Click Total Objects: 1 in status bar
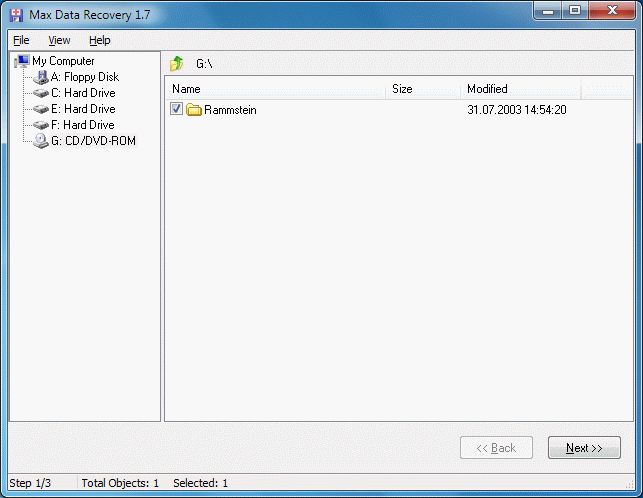 (120, 483)
